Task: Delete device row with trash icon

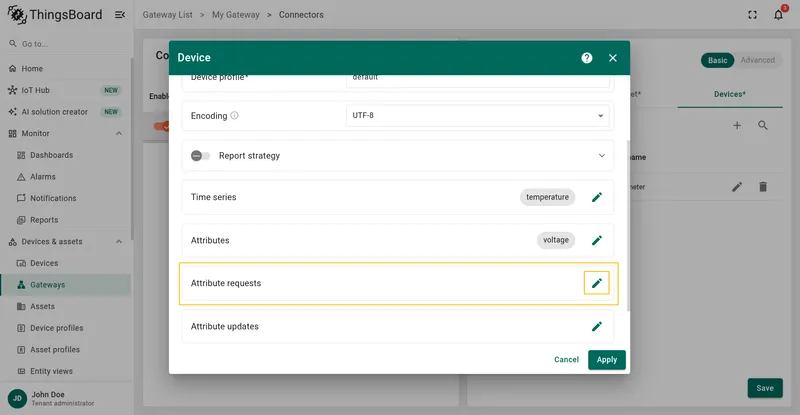Action: [763, 187]
